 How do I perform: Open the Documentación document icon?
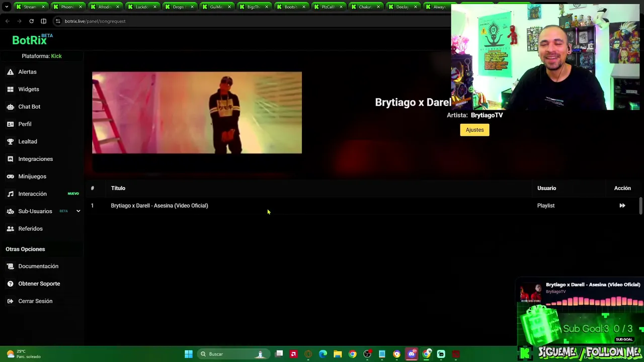[x=10, y=266]
